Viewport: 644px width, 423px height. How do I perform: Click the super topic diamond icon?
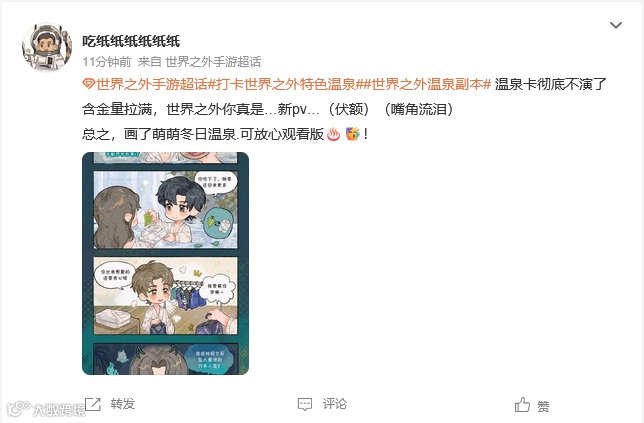pos(88,85)
